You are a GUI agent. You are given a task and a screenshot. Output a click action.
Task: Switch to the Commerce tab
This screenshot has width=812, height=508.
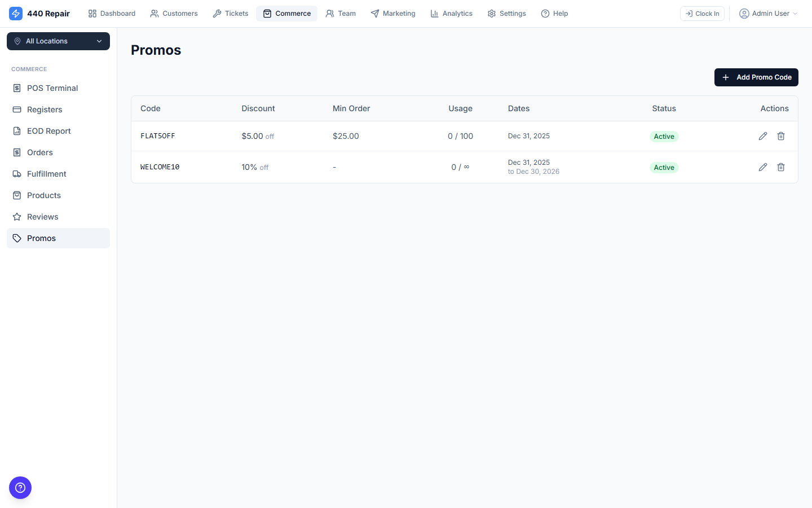point(286,13)
